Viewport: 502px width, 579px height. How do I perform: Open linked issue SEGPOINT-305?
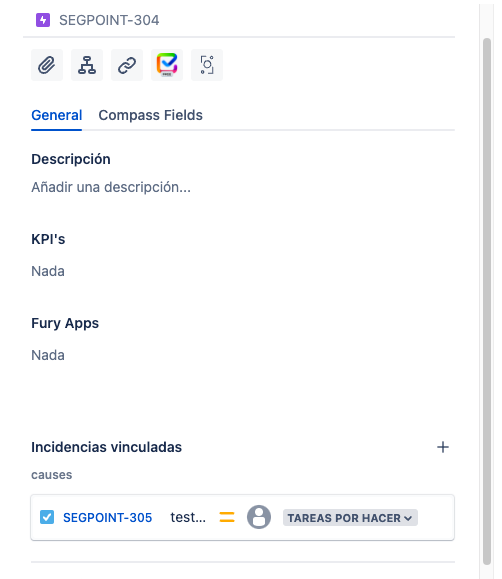[107, 518]
